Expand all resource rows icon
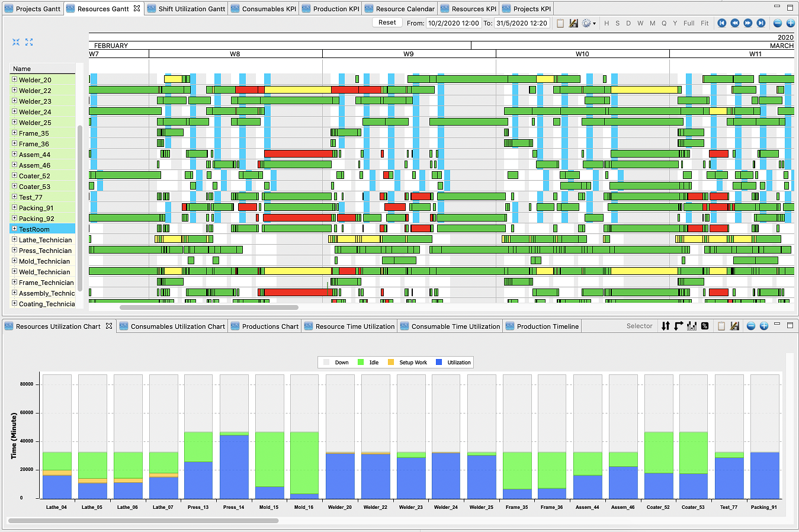799x532 pixels. pyautogui.click(x=29, y=42)
